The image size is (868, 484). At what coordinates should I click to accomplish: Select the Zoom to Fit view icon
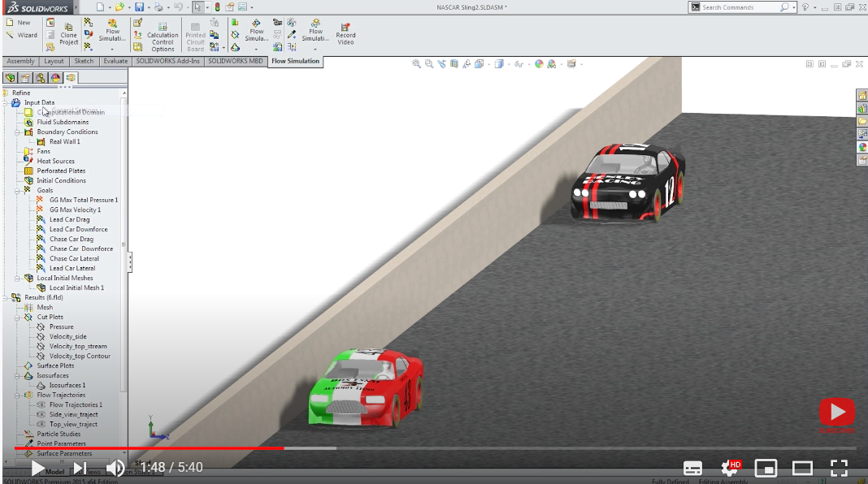click(415, 63)
